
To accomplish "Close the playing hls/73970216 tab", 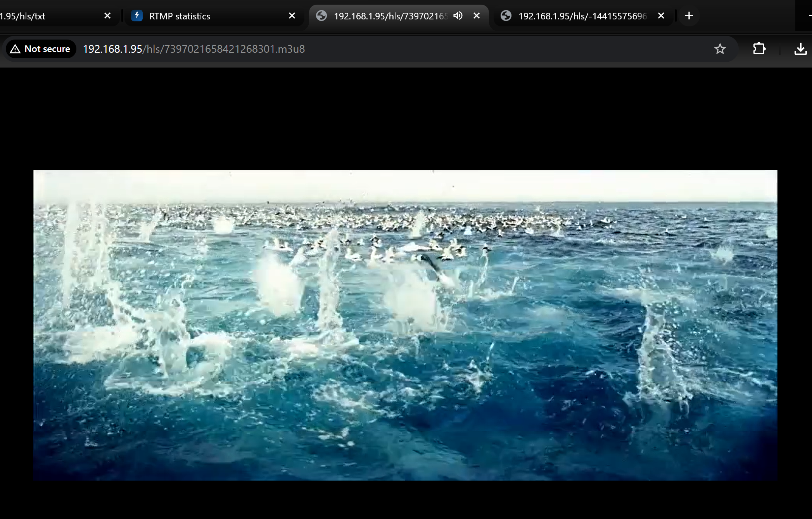I will pyautogui.click(x=477, y=16).
